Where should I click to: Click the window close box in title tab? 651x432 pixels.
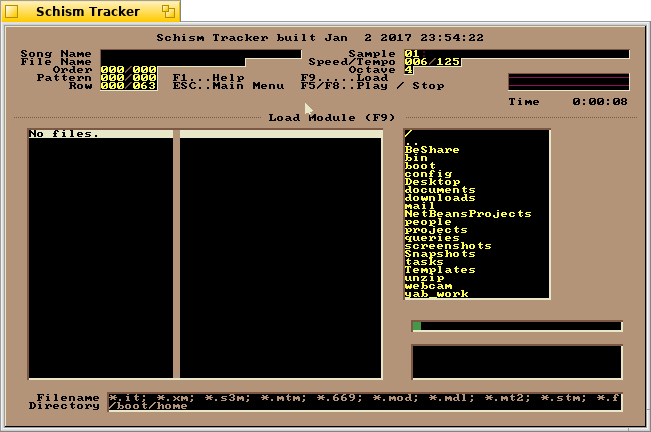coord(12,11)
